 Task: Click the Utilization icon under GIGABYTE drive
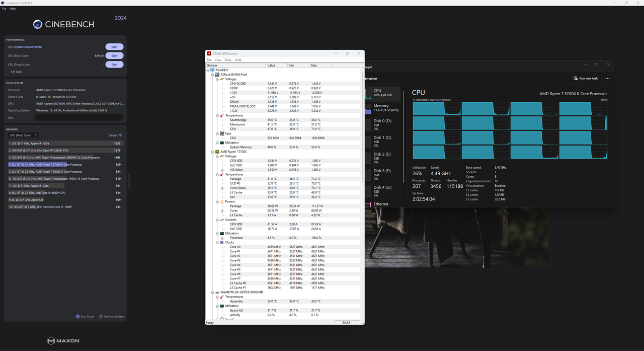click(x=222, y=306)
